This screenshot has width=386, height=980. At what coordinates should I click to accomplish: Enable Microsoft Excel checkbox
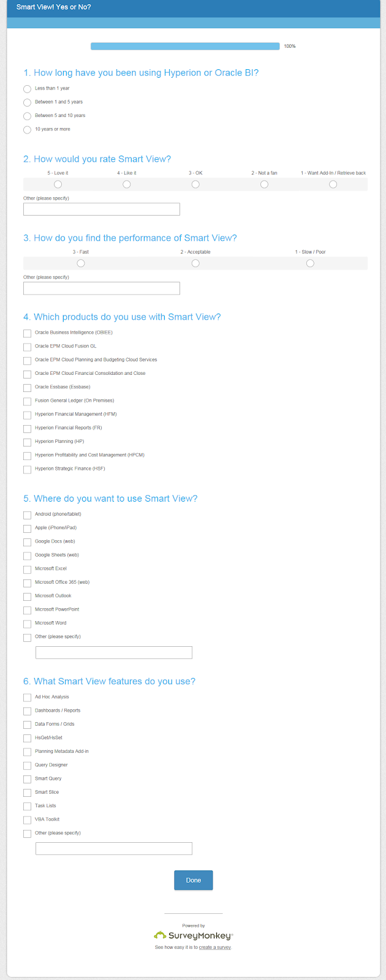pyautogui.click(x=27, y=570)
